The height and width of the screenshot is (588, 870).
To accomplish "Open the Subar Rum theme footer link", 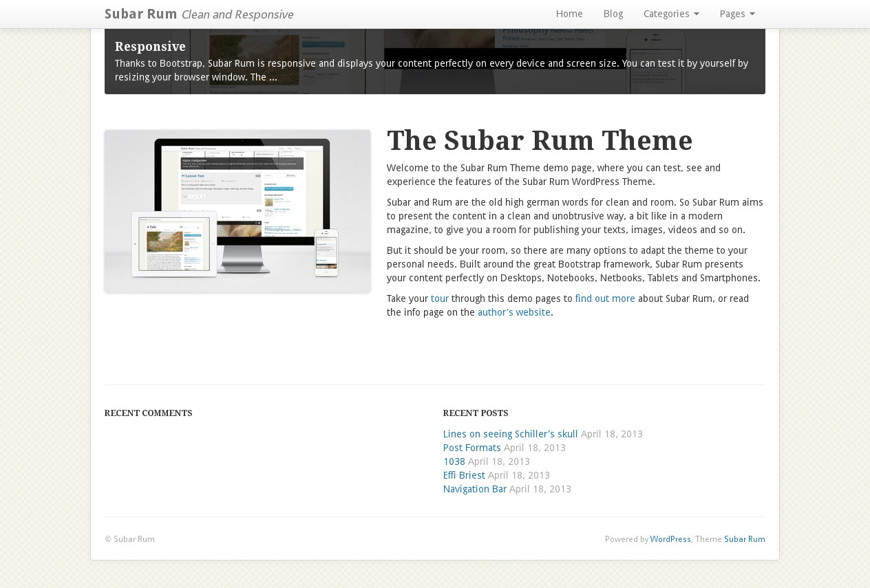I will coord(745,539).
